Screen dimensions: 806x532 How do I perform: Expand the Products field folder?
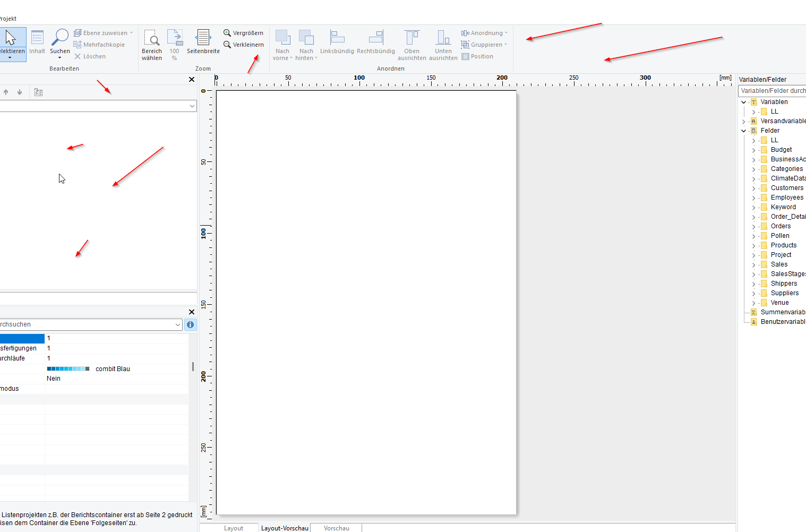(753, 246)
